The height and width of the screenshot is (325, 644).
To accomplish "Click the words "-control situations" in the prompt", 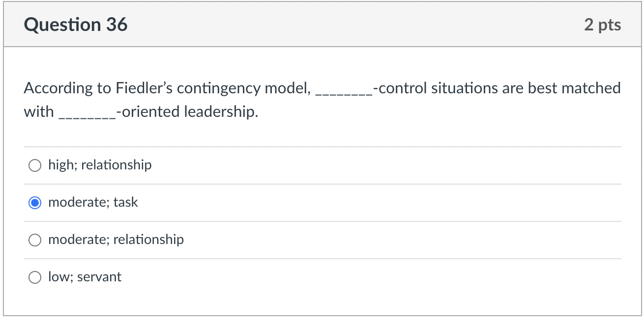I will (x=436, y=88).
